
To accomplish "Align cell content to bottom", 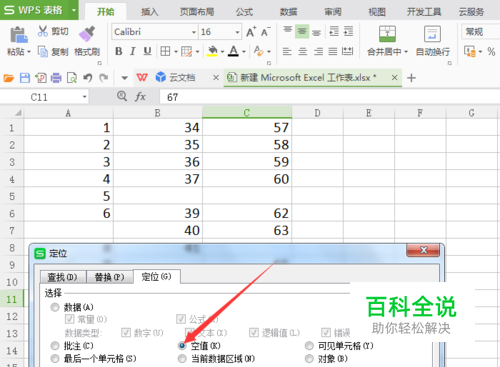I will tap(316, 32).
